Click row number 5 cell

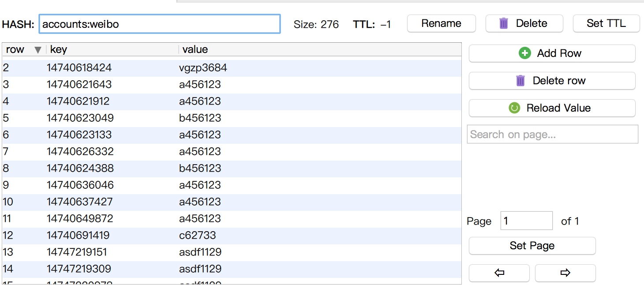click(x=6, y=118)
